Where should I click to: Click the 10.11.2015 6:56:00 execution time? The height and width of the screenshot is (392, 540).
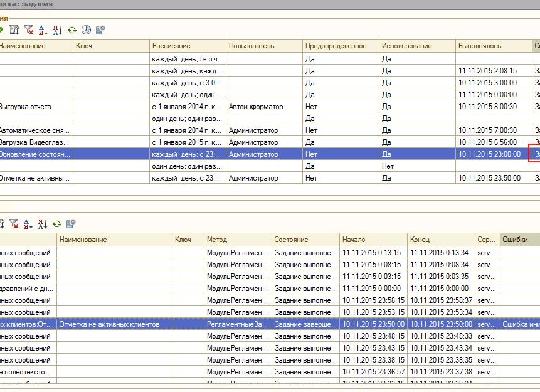click(494, 142)
